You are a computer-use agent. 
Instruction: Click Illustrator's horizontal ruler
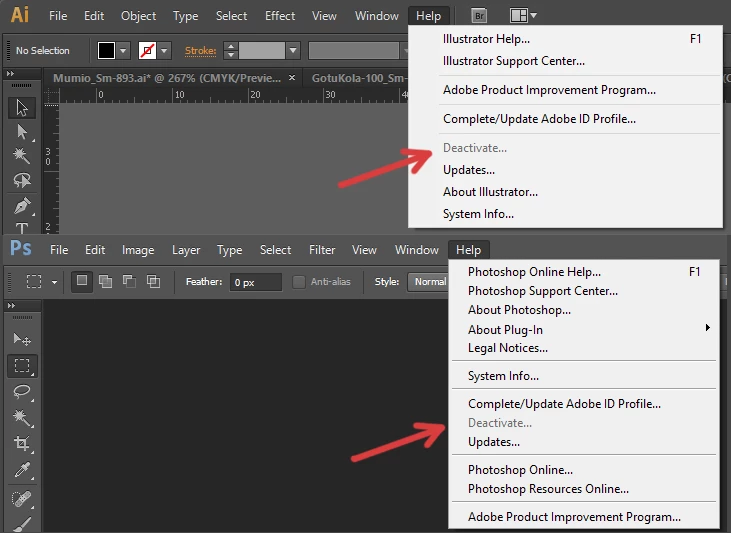233,95
